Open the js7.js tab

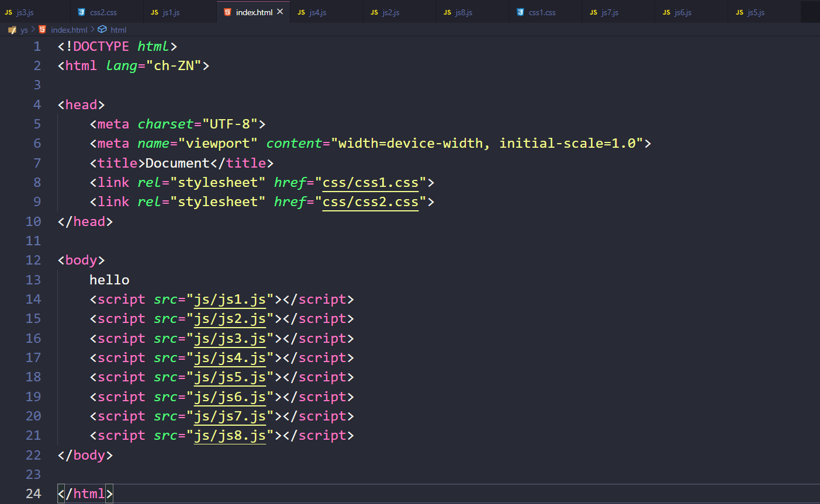618,12
